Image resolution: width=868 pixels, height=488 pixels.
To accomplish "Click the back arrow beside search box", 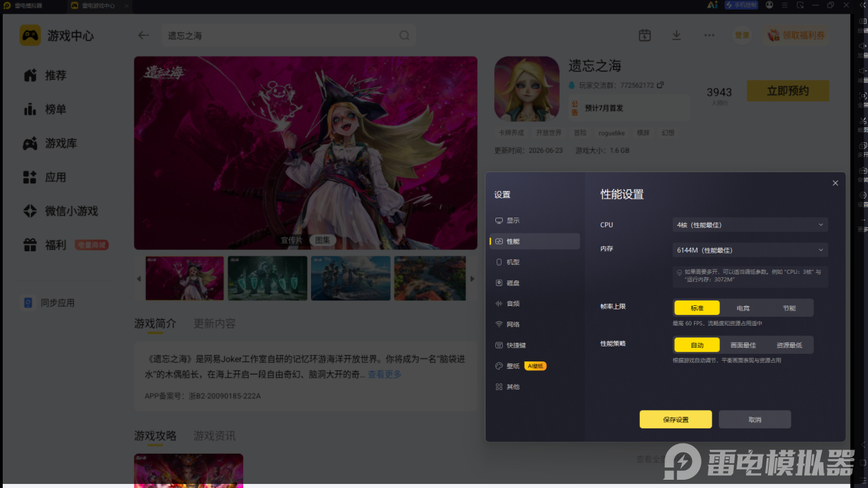I will 143,36.
